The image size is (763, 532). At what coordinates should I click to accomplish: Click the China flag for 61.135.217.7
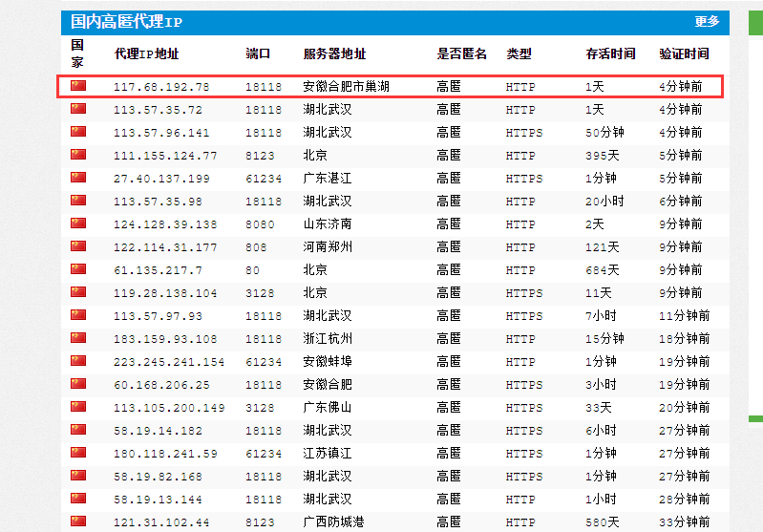tap(78, 268)
